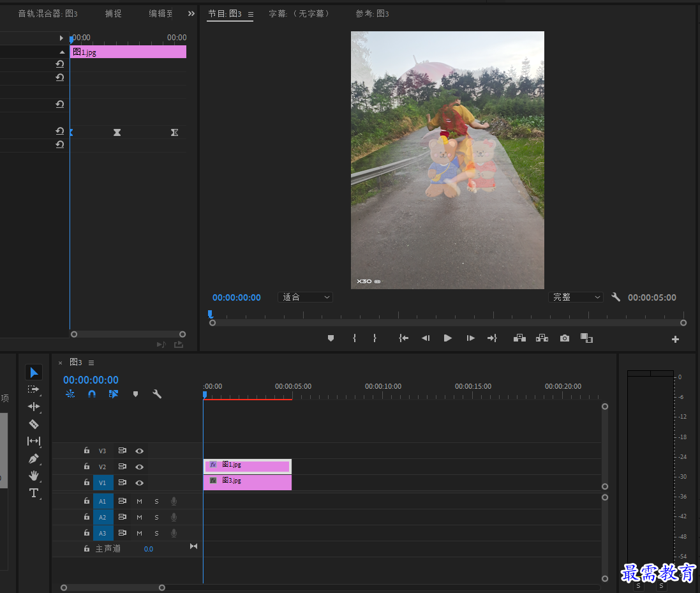700x593 pixels.
Task: Toggle sync lock for V2 track
Action: point(122,467)
